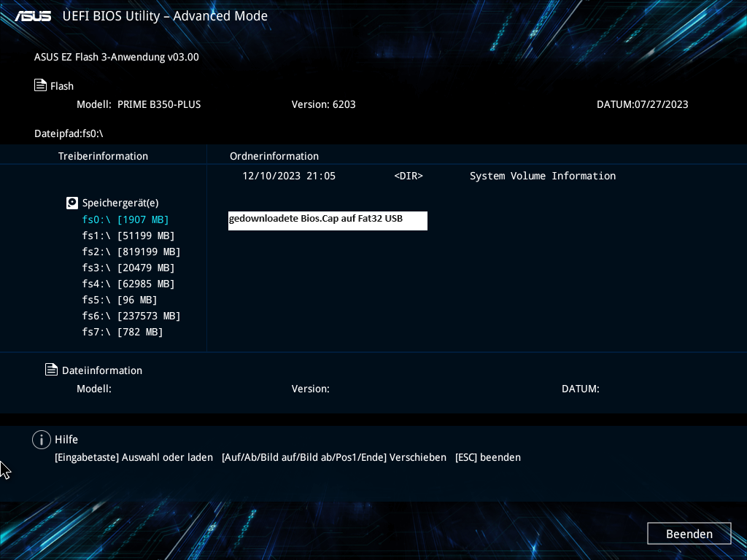
Task: Click the DATUM:07/27/2023 text
Action: pyautogui.click(x=642, y=104)
